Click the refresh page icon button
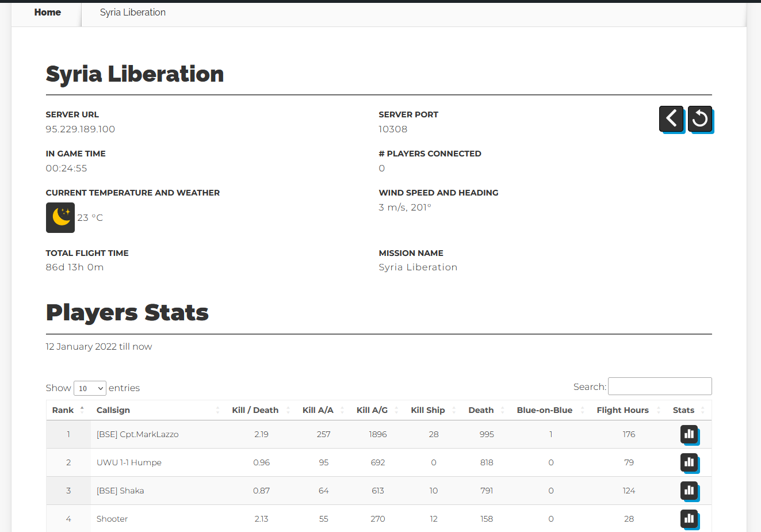 click(700, 118)
